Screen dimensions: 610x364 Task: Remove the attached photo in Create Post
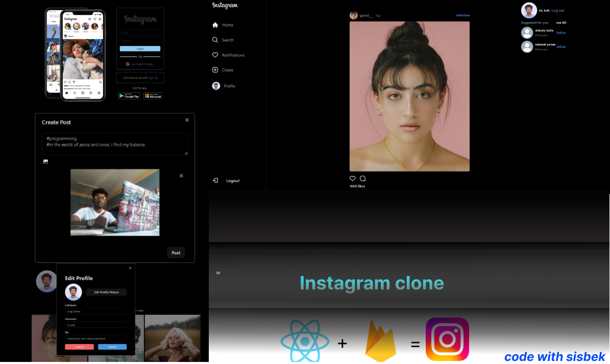pos(181,176)
